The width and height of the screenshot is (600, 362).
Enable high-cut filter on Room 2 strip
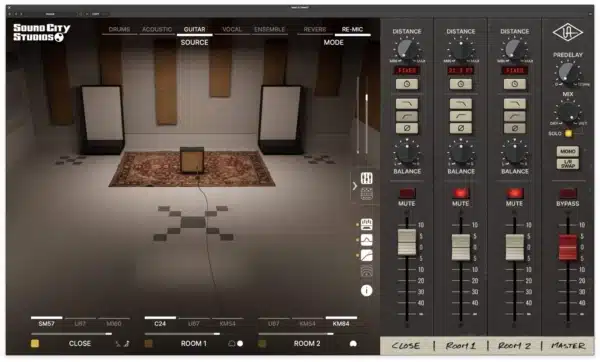[515, 104]
